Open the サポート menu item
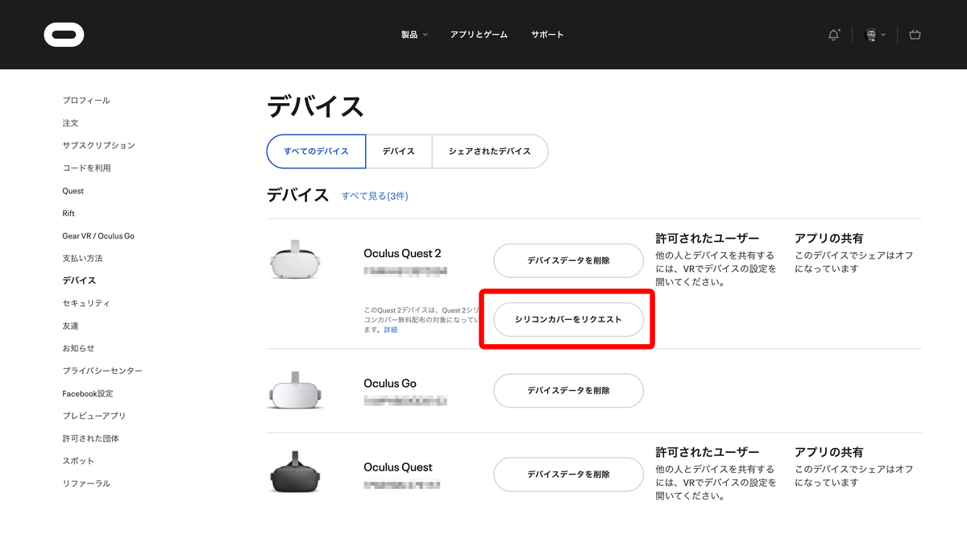 pyautogui.click(x=547, y=35)
